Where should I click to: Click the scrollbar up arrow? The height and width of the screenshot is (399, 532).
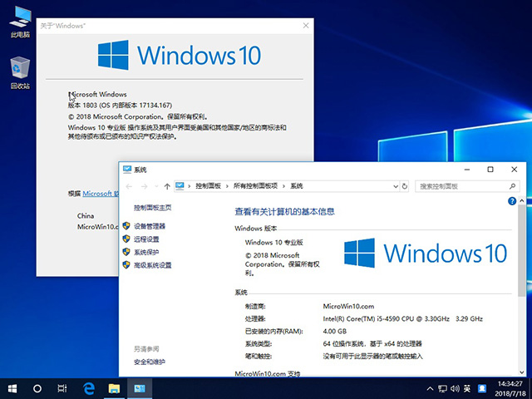pos(522,201)
